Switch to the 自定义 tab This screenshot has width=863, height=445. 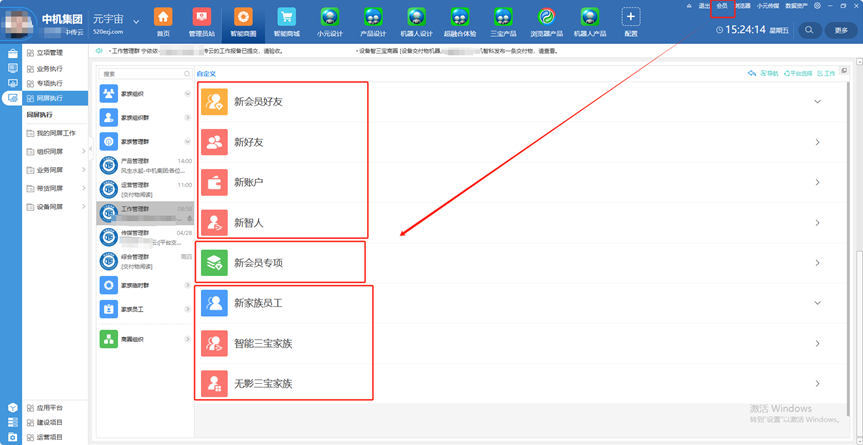tap(206, 74)
